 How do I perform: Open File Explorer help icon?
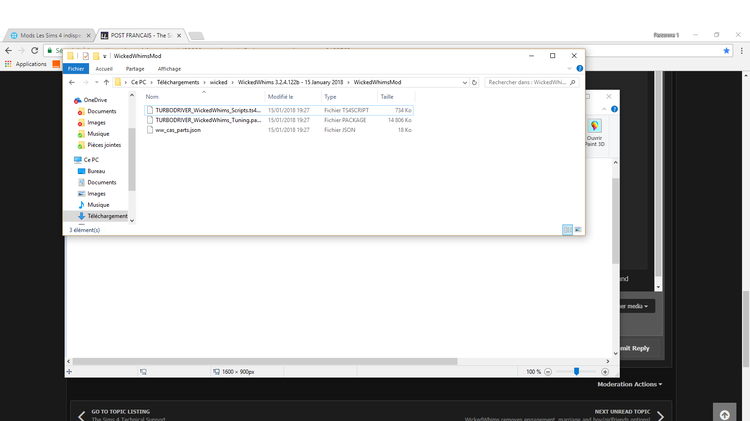580,68
